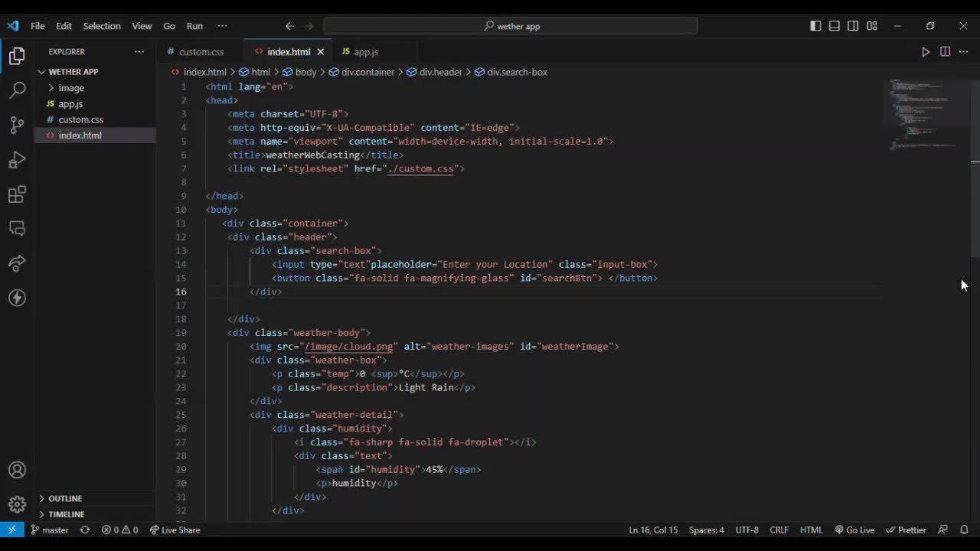Select div.container in breadcrumb
The height and width of the screenshot is (551, 980).
click(x=361, y=72)
